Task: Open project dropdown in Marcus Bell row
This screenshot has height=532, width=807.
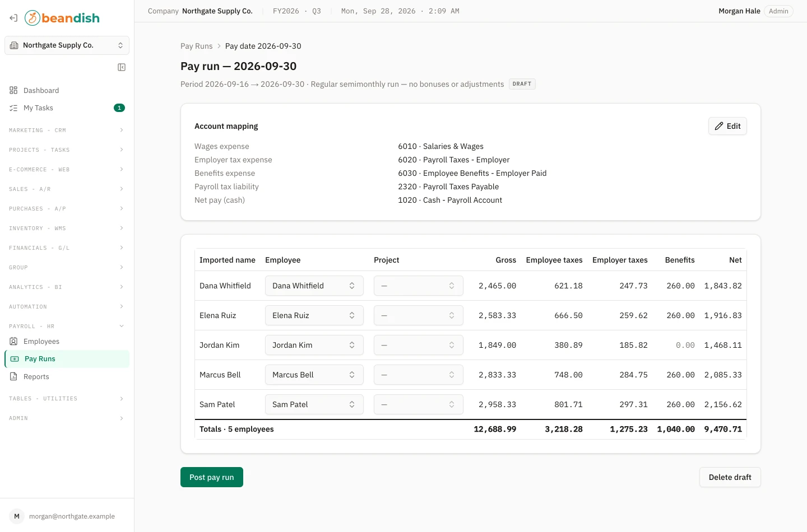Action: [419, 375]
